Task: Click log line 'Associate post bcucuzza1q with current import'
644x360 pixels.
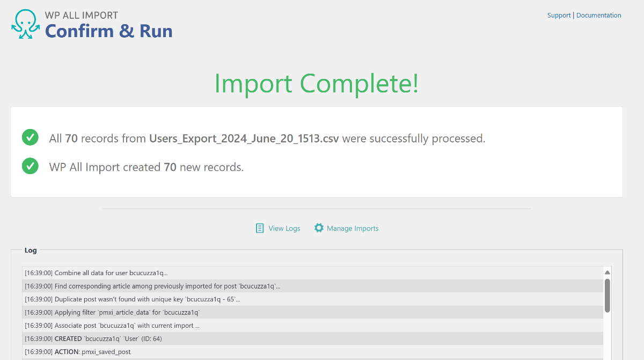Action: (x=312, y=326)
